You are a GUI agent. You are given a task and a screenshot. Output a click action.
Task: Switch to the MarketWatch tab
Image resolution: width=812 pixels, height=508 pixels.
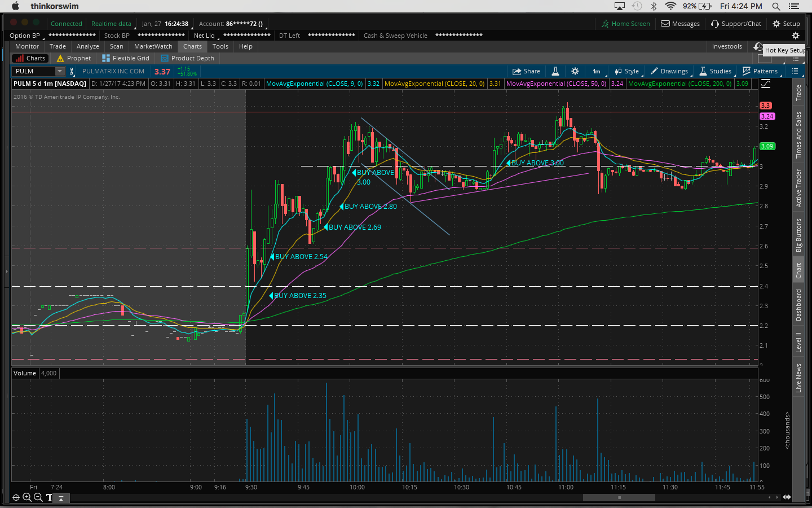point(153,46)
